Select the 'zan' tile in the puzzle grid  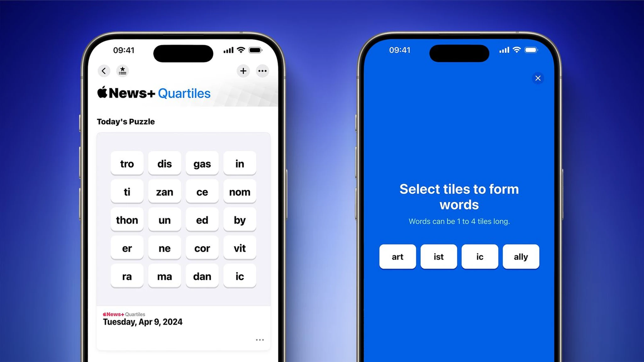click(x=164, y=192)
